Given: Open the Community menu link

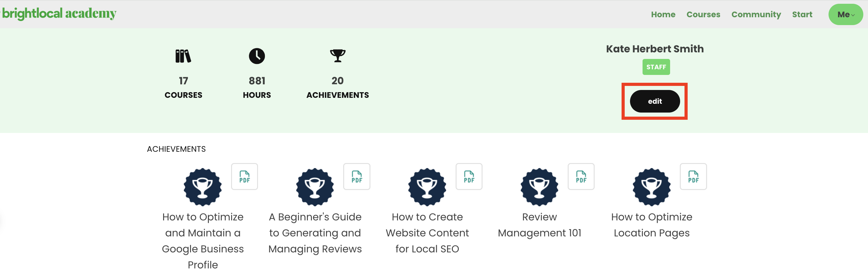Looking at the screenshot, I should 756,14.
